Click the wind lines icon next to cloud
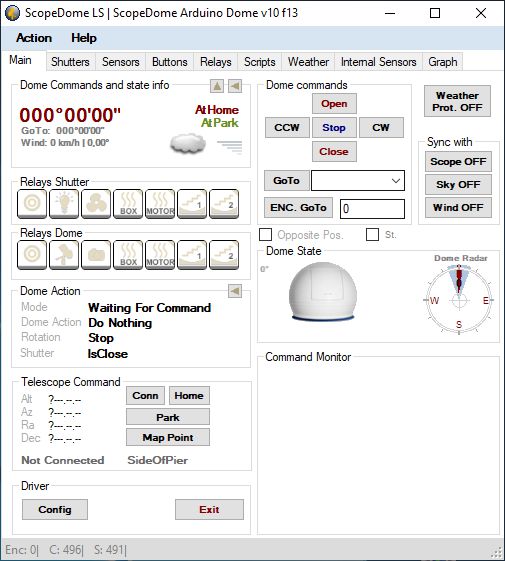This screenshot has height=561, width=505. (230, 147)
